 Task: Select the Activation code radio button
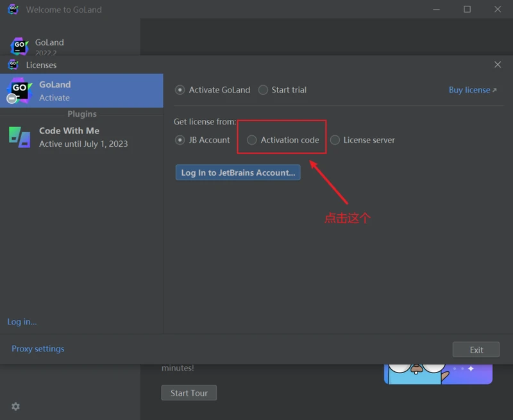pyautogui.click(x=252, y=140)
